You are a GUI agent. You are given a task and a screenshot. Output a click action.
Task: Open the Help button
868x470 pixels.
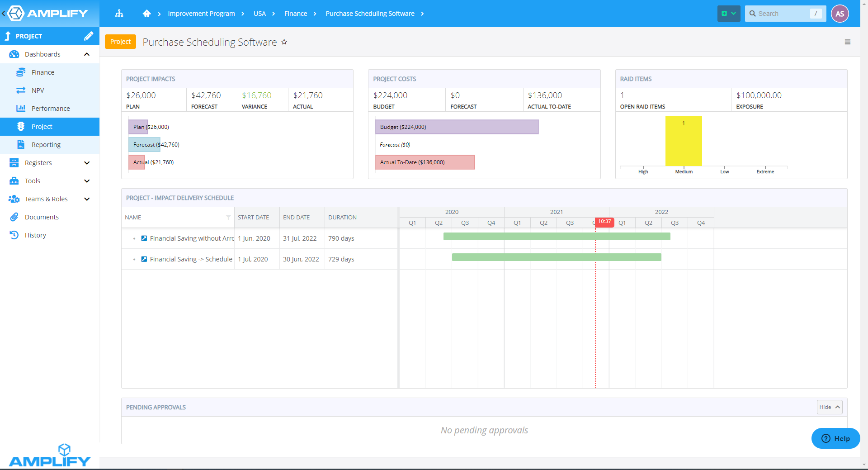pyautogui.click(x=835, y=438)
